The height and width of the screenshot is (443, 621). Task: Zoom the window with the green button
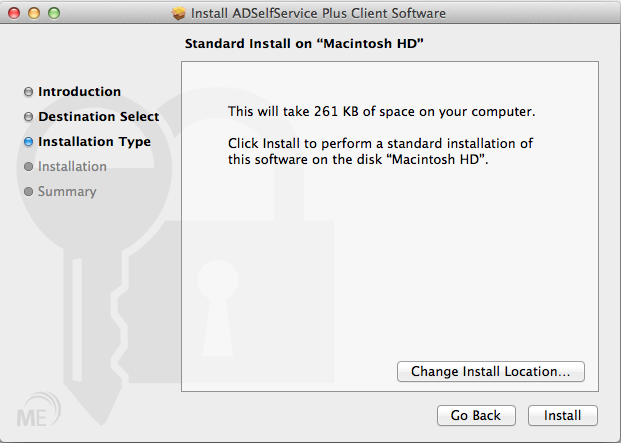(53, 14)
